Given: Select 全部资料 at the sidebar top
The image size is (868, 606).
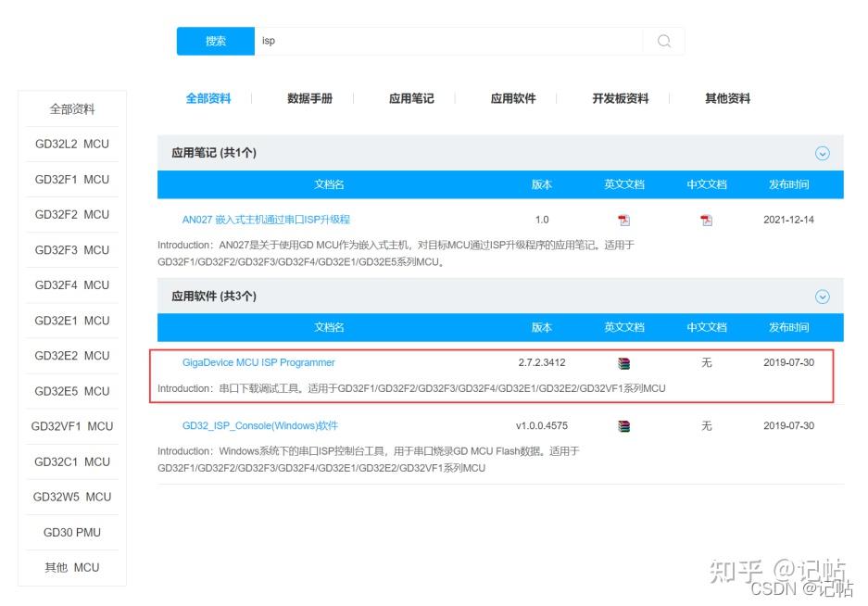Looking at the screenshot, I should (71, 108).
